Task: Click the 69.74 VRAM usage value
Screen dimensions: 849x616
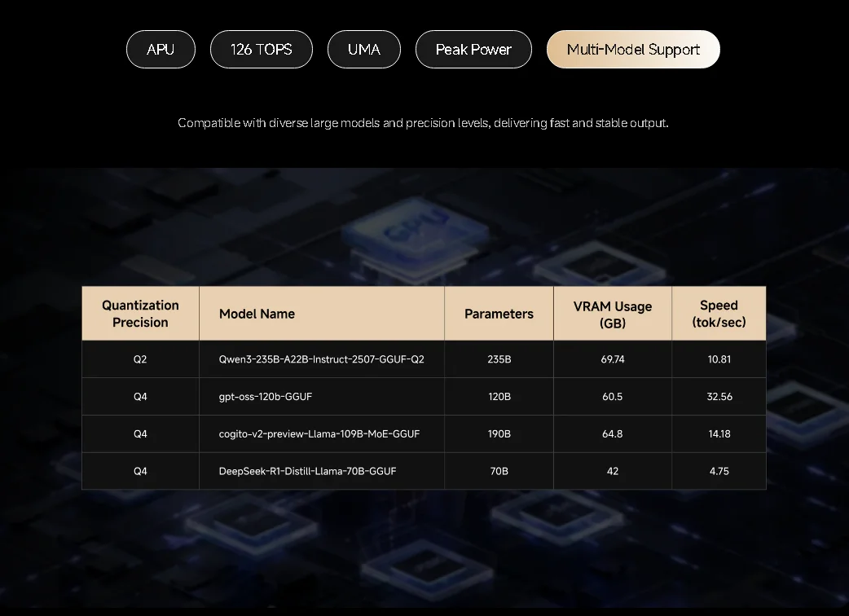Action: click(x=613, y=359)
